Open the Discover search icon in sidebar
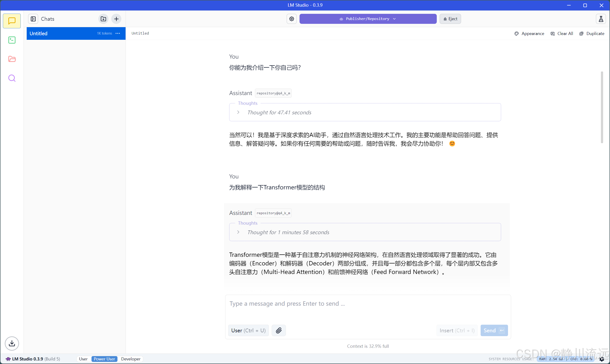610x364 pixels. (12, 78)
